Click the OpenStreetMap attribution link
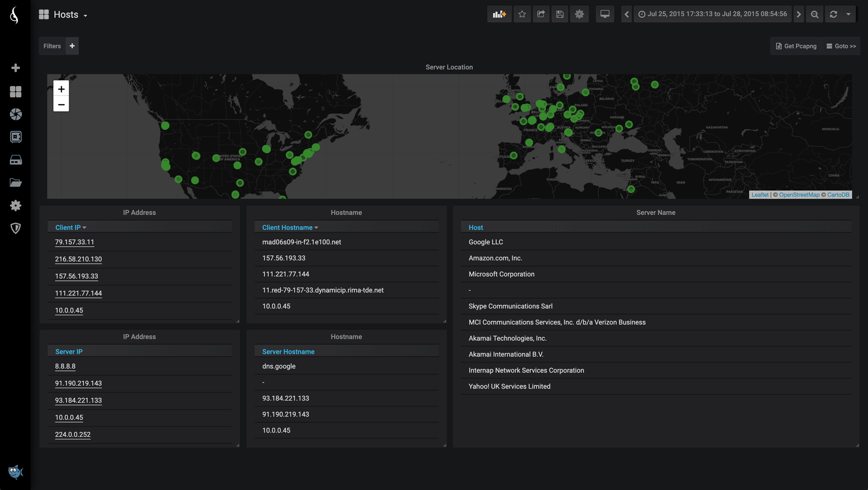 point(799,195)
